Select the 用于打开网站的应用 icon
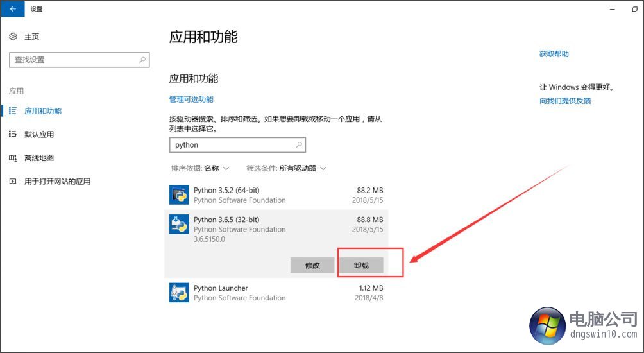644x353 pixels. pos(13,181)
